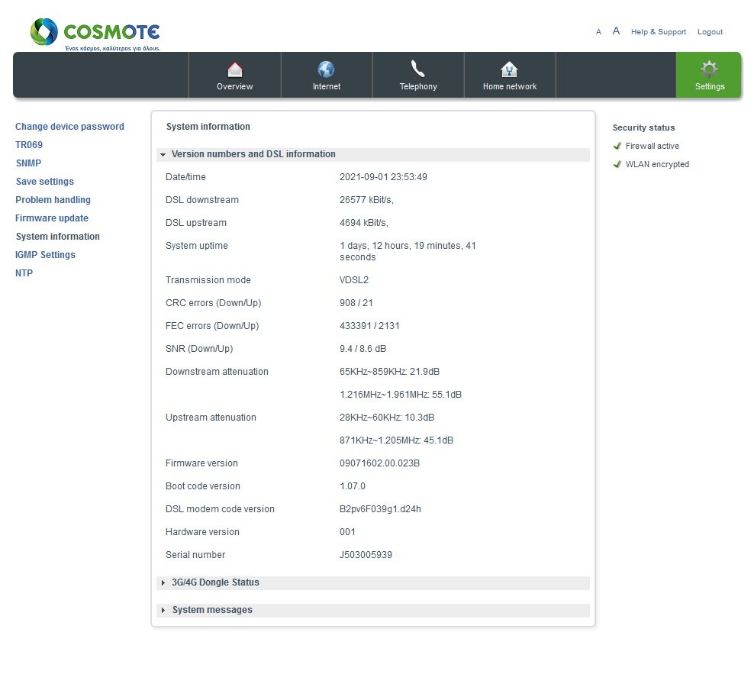Click DSL upstream value 4694 kBit/s
Screen dimensions: 754x700
click(364, 223)
